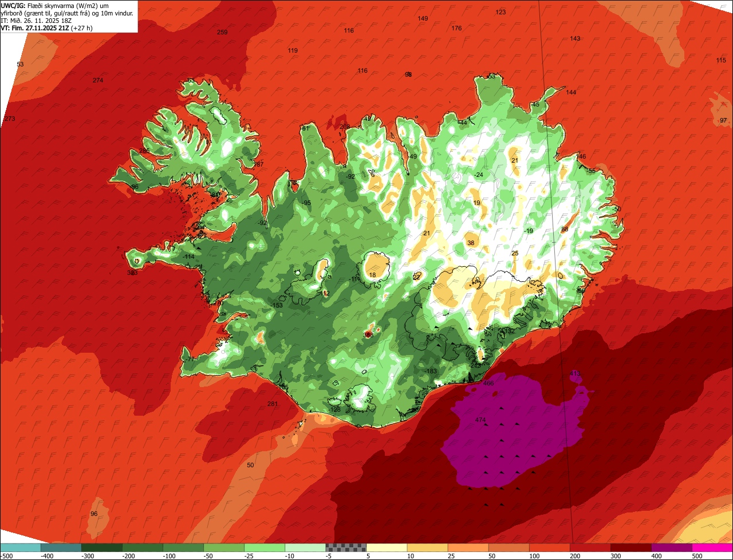Click the land value 183 in south Iceland

(432, 371)
